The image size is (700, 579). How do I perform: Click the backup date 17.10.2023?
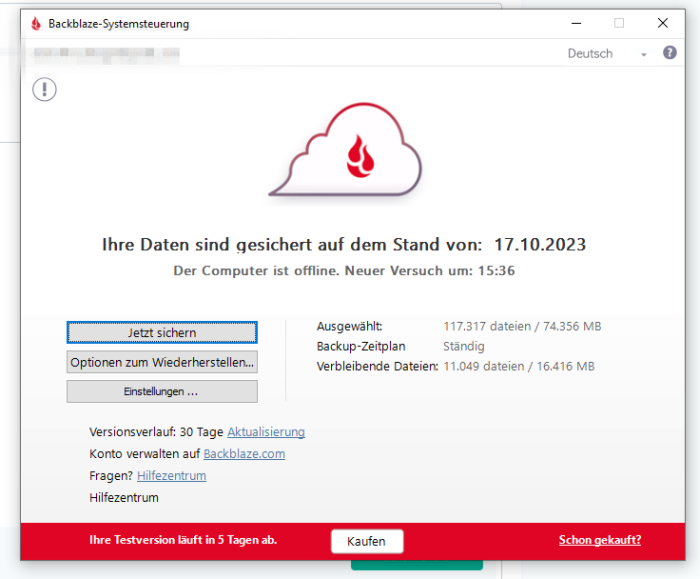coord(540,245)
